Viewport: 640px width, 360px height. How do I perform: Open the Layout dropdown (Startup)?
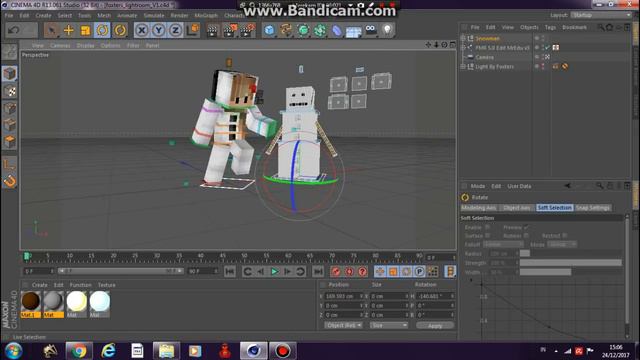[600, 15]
